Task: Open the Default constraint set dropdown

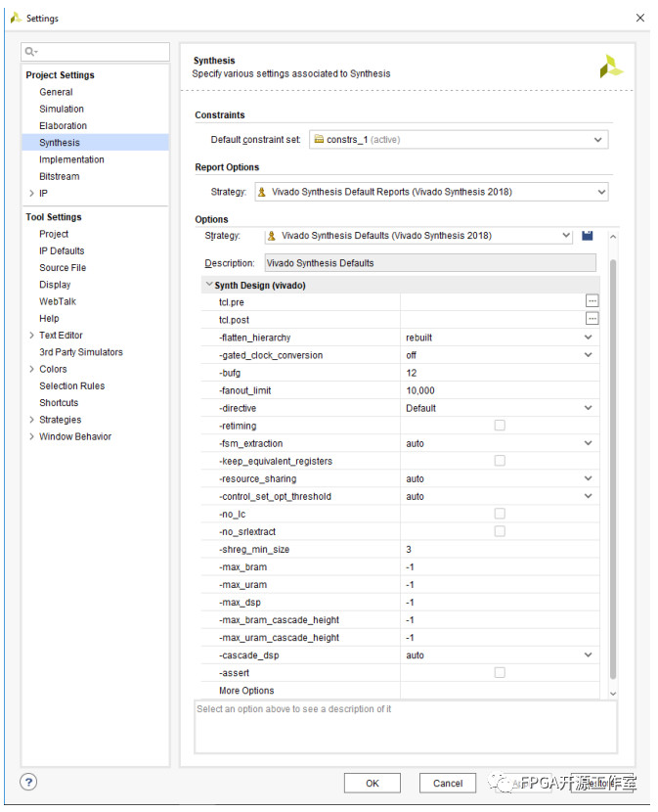Action: click(x=459, y=140)
